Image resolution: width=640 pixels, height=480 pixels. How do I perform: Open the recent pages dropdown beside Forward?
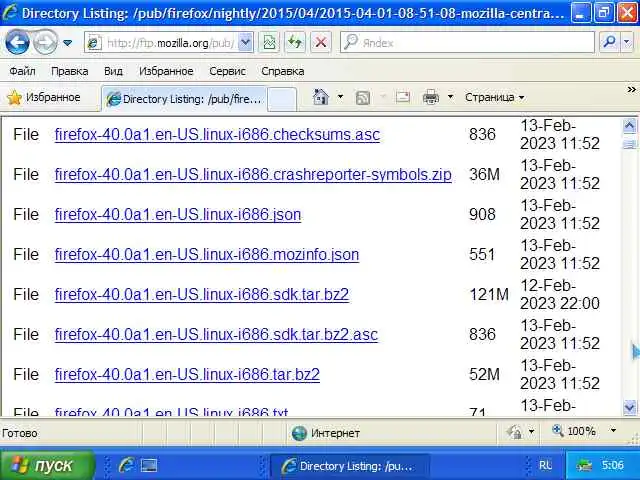coord(68,42)
